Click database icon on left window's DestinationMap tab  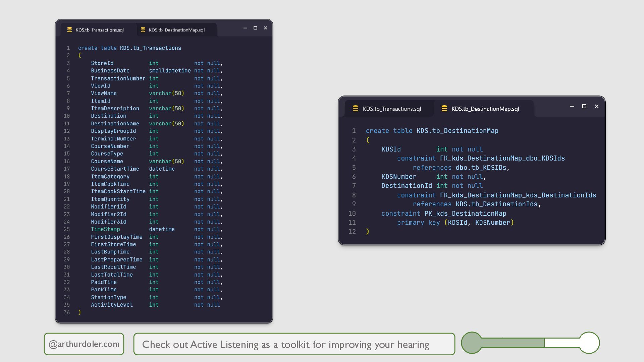pyautogui.click(x=143, y=30)
